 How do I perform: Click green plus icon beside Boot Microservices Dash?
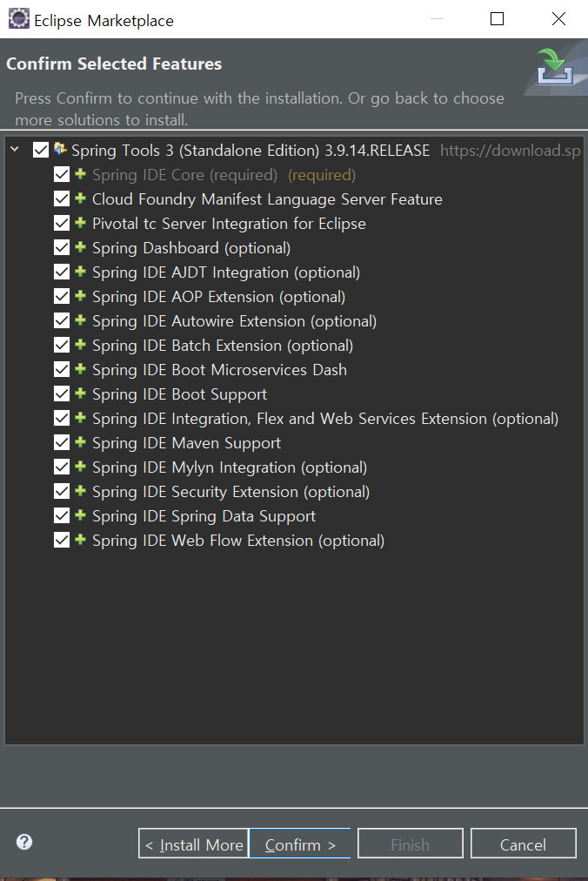coord(80,368)
